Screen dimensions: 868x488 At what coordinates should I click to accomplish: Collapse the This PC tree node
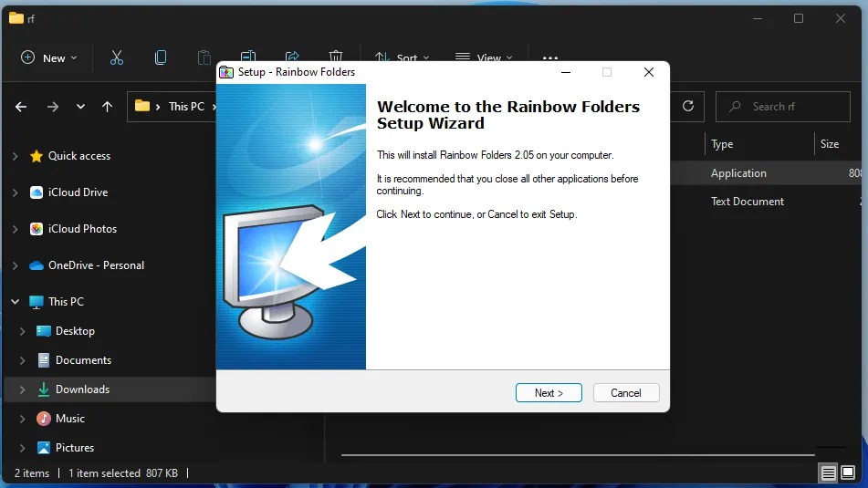tap(16, 302)
